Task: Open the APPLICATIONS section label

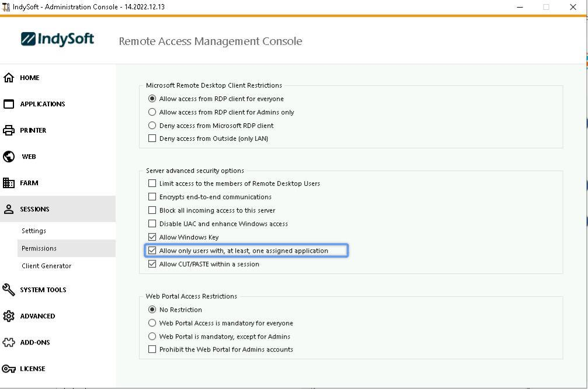Action: tap(43, 104)
